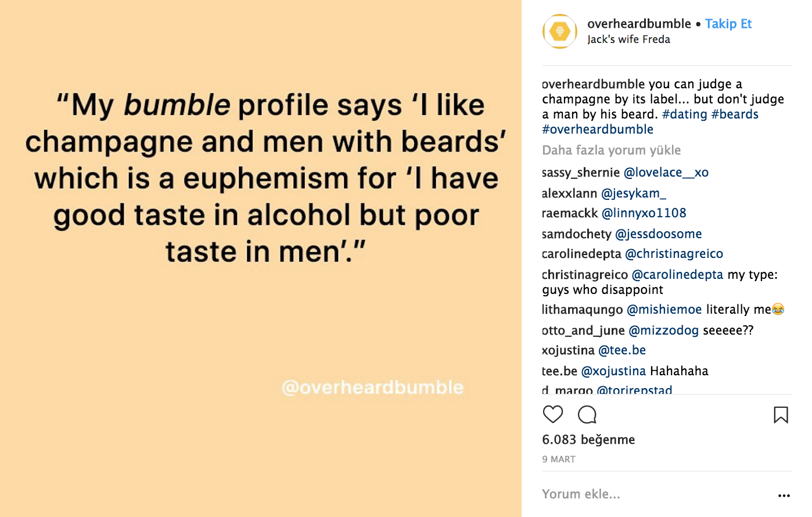Open sassy_shernie commenter profile
This screenshot has width=812, height=517.
pyautogui.click(x=581, y=173)
